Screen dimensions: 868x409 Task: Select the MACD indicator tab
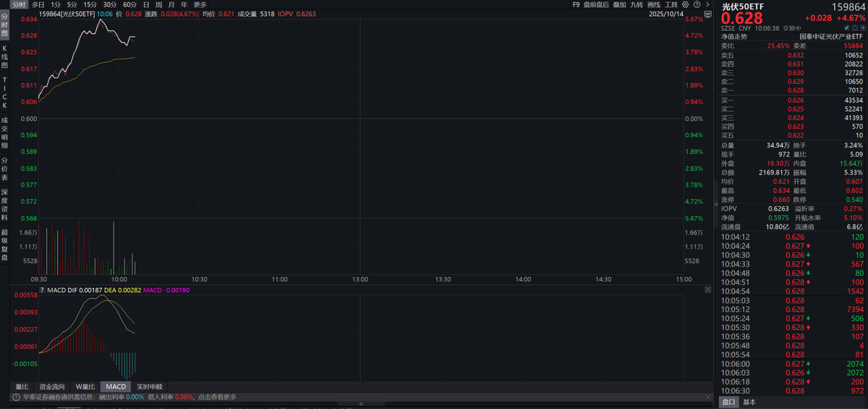pyautogui.click(x=116, y=387)
